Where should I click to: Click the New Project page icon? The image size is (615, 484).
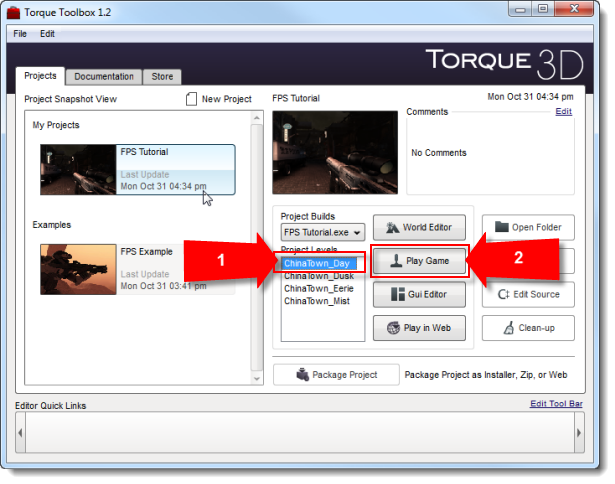pos(191,99)
